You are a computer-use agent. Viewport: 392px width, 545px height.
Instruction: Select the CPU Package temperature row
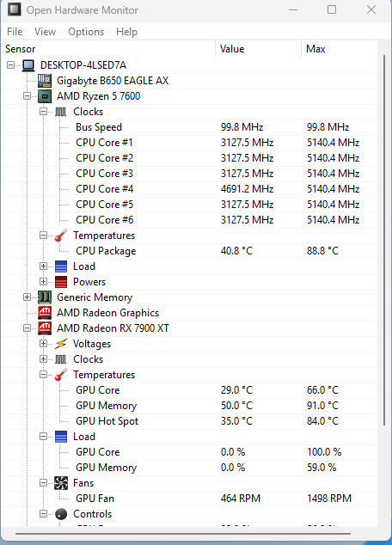pyautogui.click(x=189, y=251)
